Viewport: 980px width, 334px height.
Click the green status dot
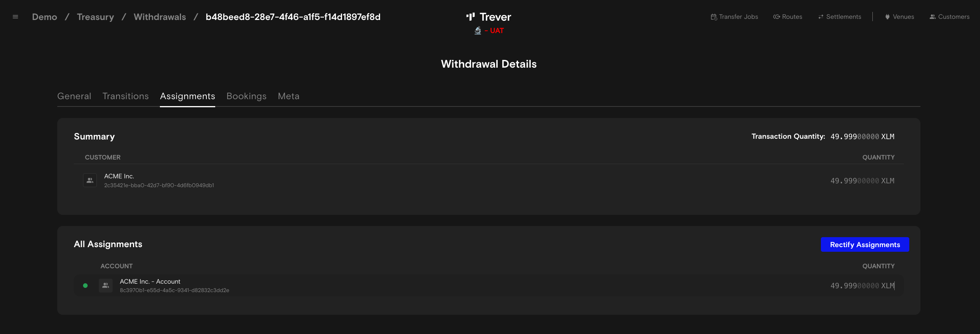pyautogui.click(x=85, y=286)
